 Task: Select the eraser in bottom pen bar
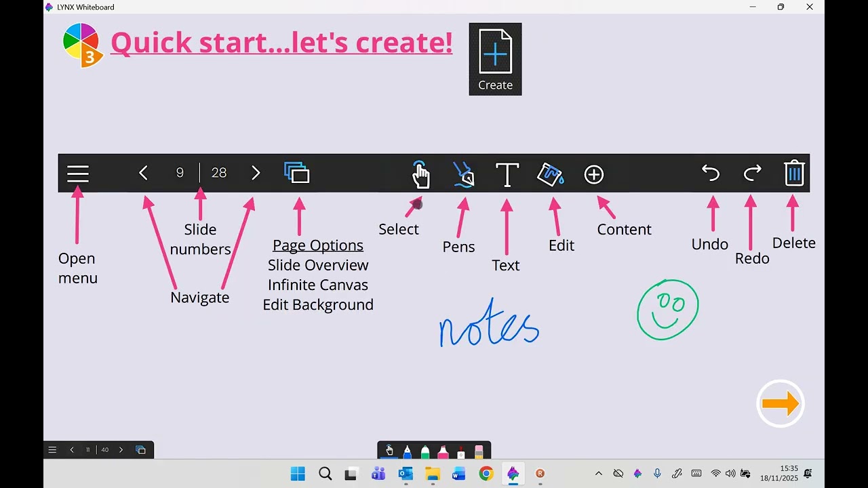pos(479,451)
